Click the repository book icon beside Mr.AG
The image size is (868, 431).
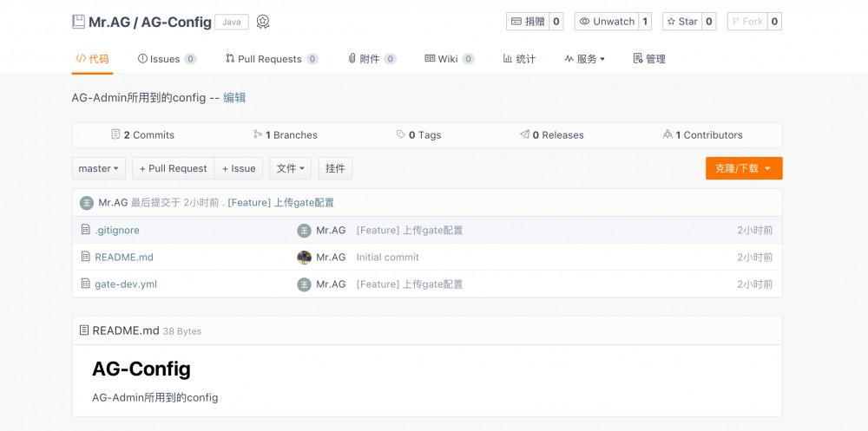(x=79, y=23)
